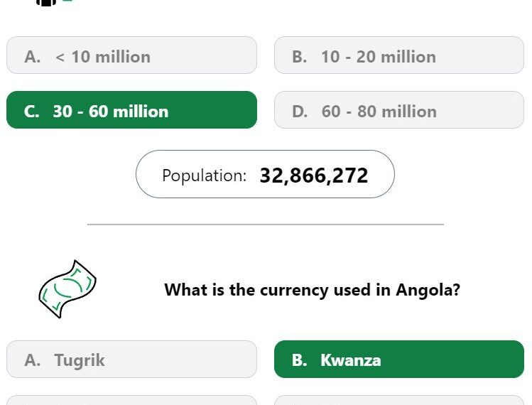Viewport: 532px width, 405px height.
Task: Click the "<" symbol in the first answer
Action: tap(60, 57)
